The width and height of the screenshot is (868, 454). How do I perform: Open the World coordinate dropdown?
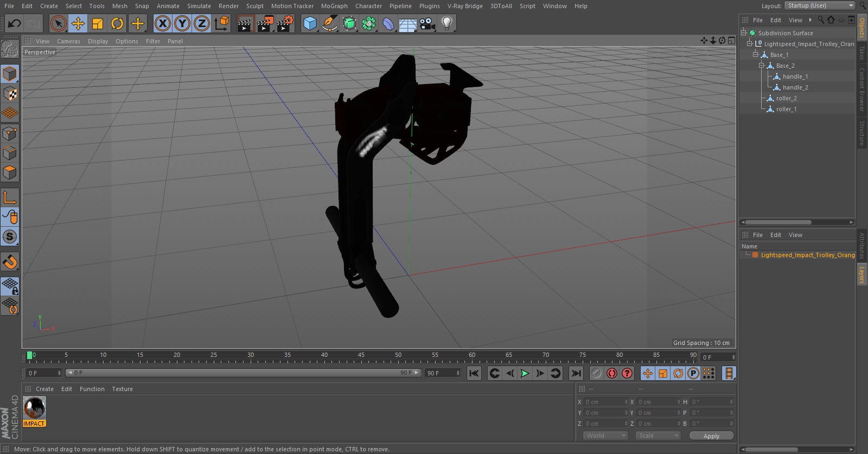(605, 436)
